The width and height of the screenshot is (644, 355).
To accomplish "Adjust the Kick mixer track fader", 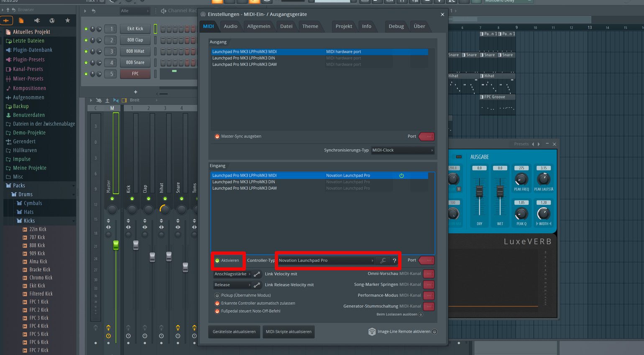I will coord(135,246).
